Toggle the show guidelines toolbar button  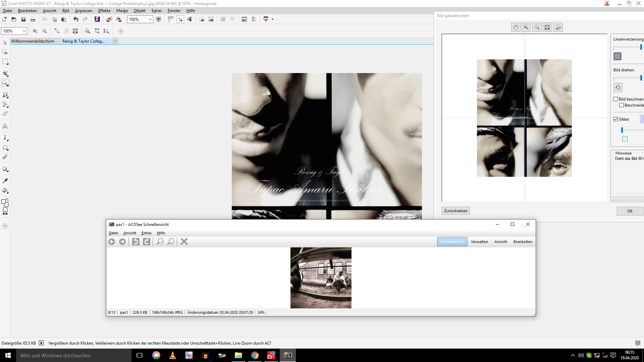coord(180,19)
